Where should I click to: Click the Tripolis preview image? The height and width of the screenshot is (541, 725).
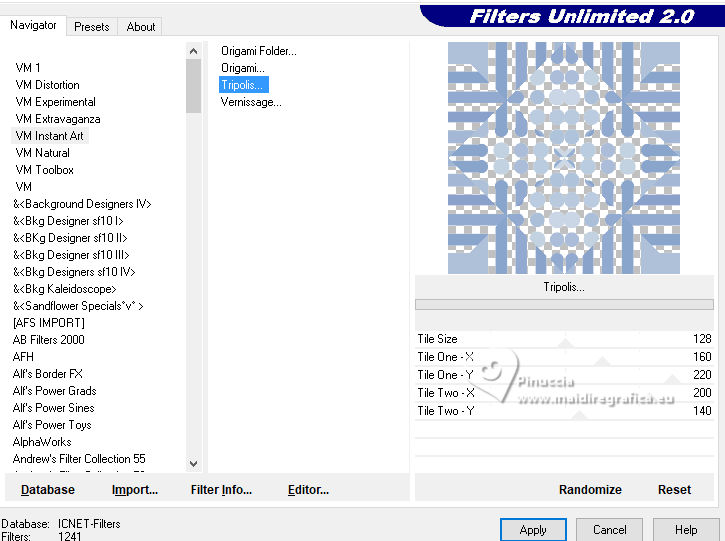coord(564,158)
